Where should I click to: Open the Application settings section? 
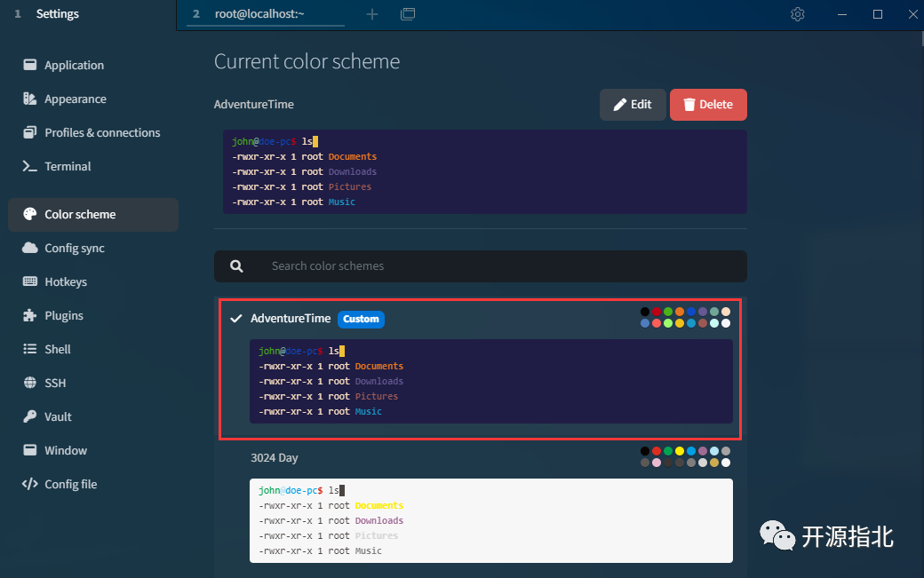tap(74, 65)
